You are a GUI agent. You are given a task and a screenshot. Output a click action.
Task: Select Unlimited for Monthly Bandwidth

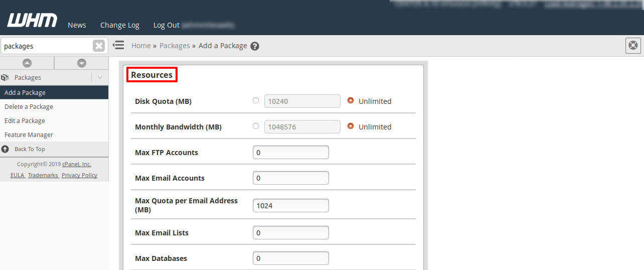351,126
